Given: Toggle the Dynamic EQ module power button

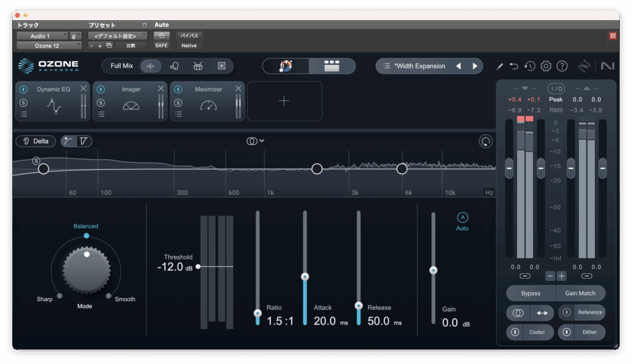Looking at the screenshot, I should click(x=23, y=89).
